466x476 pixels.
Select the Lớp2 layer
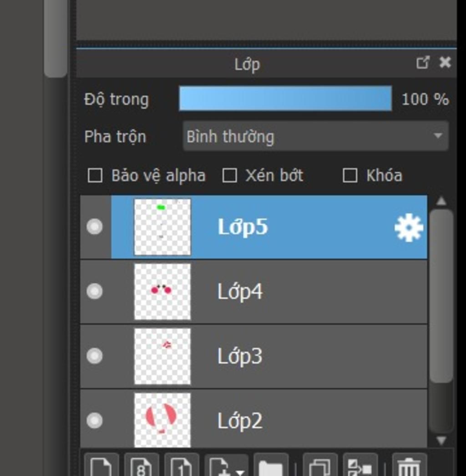tap(253, 421)
